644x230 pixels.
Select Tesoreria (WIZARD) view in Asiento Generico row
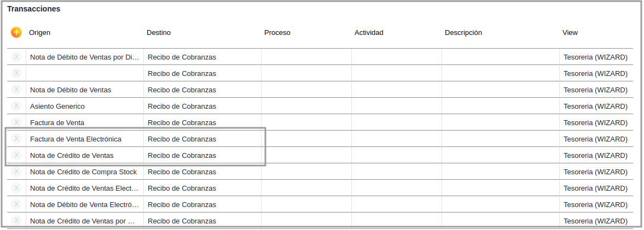595,106
